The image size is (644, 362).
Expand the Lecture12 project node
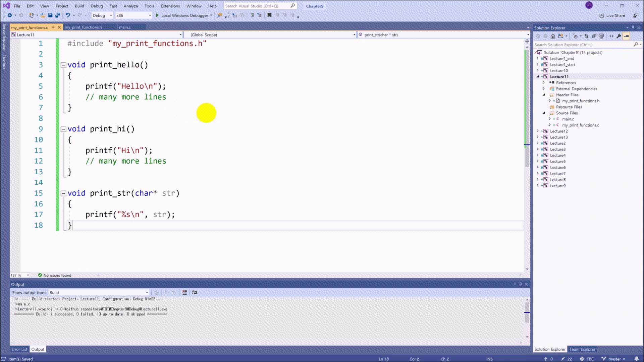(537, 131)
